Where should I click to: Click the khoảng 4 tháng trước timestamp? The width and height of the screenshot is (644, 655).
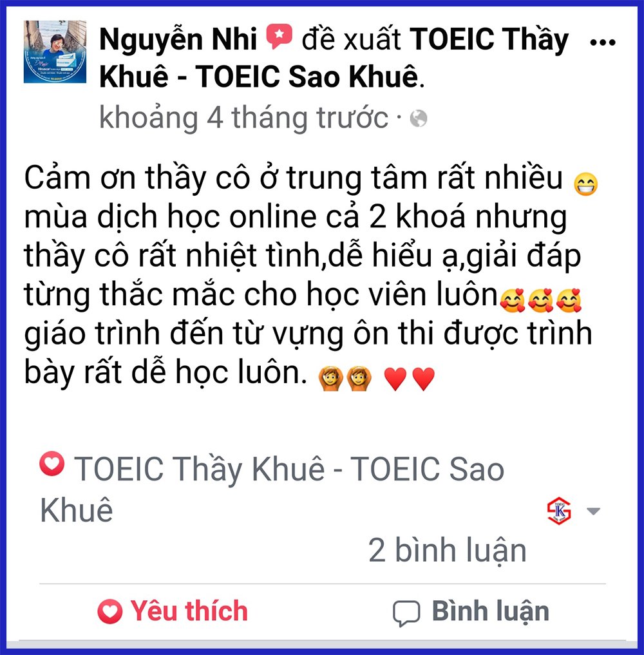[243, 119]
